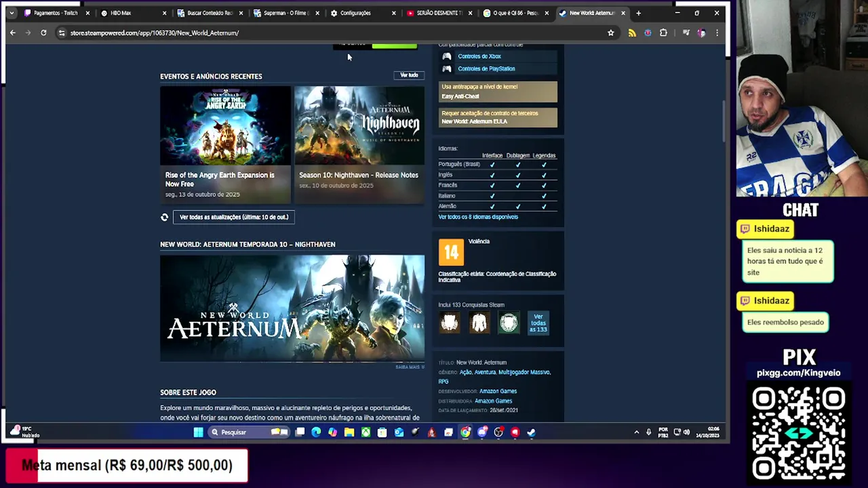Click the page vertical scrollbar
The height and width of the screenshot is (488, 868).
point(724,122)
